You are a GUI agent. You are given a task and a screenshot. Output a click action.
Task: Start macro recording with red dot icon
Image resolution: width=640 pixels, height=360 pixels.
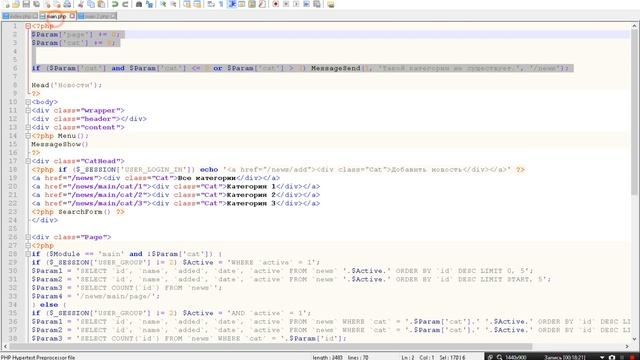[x=276, y=4]
